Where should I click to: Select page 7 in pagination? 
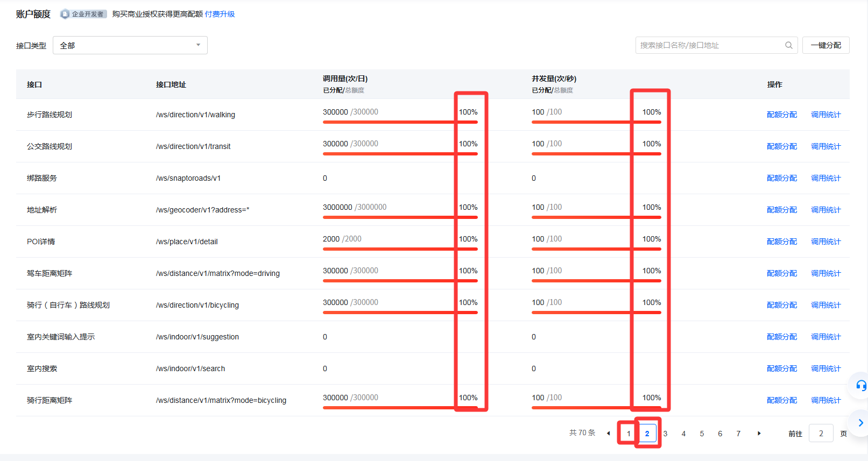[738, 434]
